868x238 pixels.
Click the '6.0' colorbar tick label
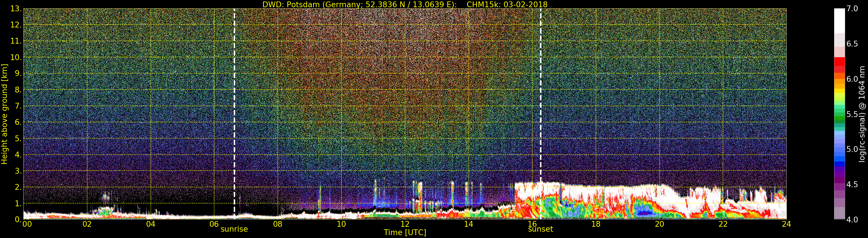pyautogui.click(x=852, y=79)
